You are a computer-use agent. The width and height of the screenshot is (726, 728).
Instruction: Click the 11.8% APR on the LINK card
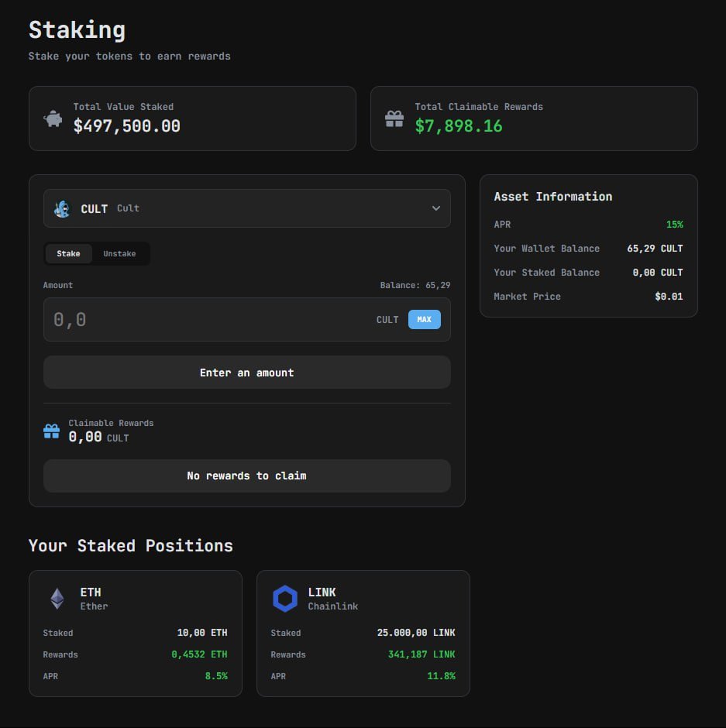click(x=441, y=676)
